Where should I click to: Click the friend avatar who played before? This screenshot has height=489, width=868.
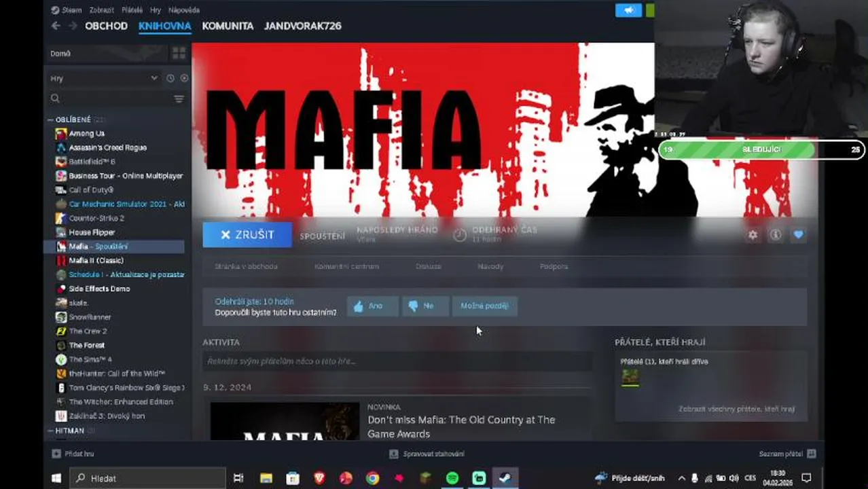tap(630, 378)
